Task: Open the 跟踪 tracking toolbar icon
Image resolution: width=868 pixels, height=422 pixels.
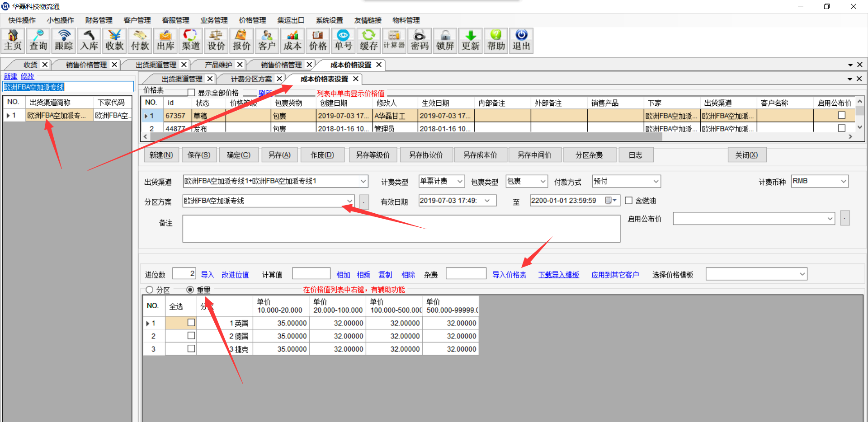Action: coord(64,41)
